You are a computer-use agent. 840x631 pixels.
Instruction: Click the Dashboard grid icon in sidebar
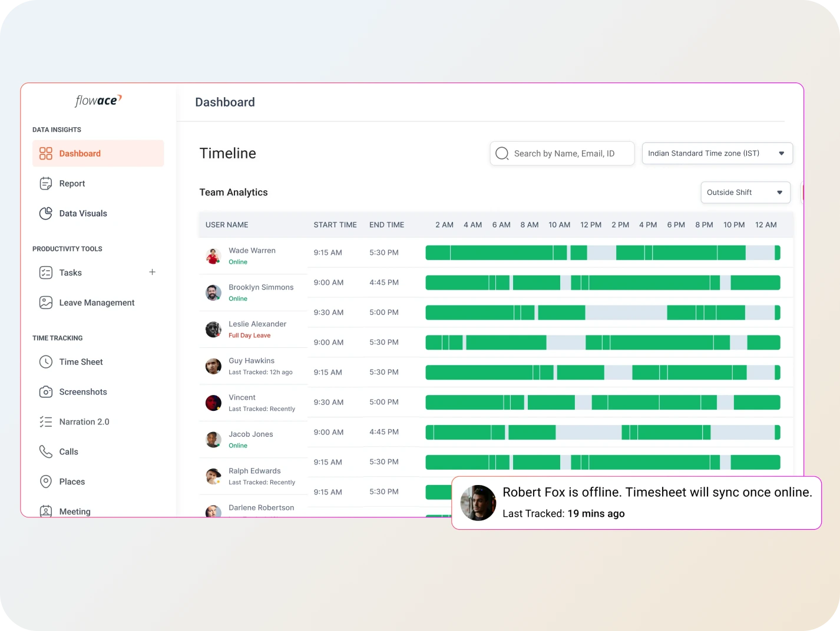(45, 154)
